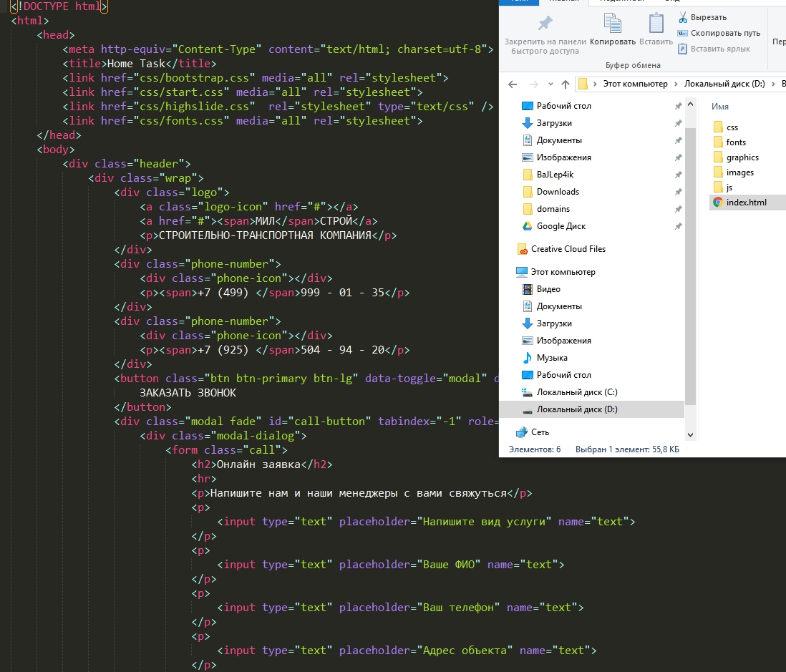786x672 pixels.
Task: Click the DOCTYPE html line in editor
Action: coord(59,6)
